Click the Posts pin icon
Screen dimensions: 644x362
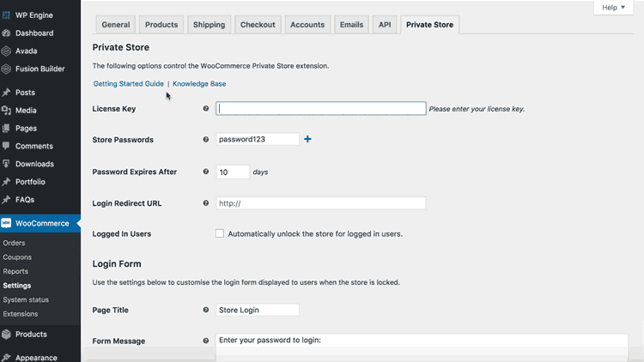point(6,93)
